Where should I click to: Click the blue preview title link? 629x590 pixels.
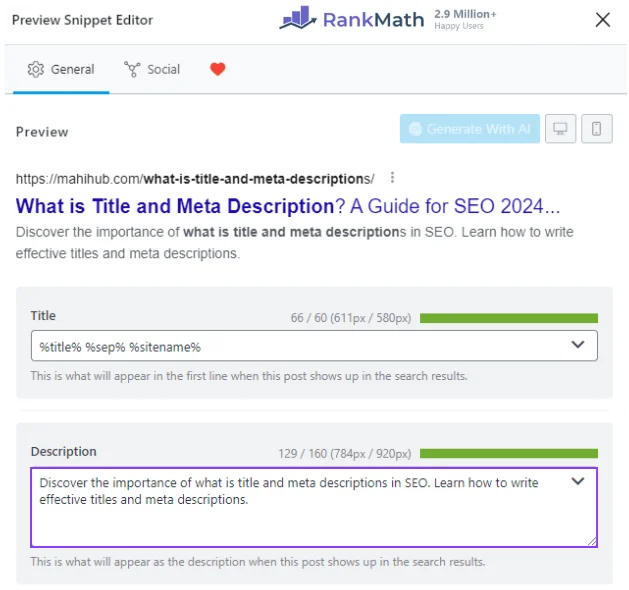pos(288,206)
